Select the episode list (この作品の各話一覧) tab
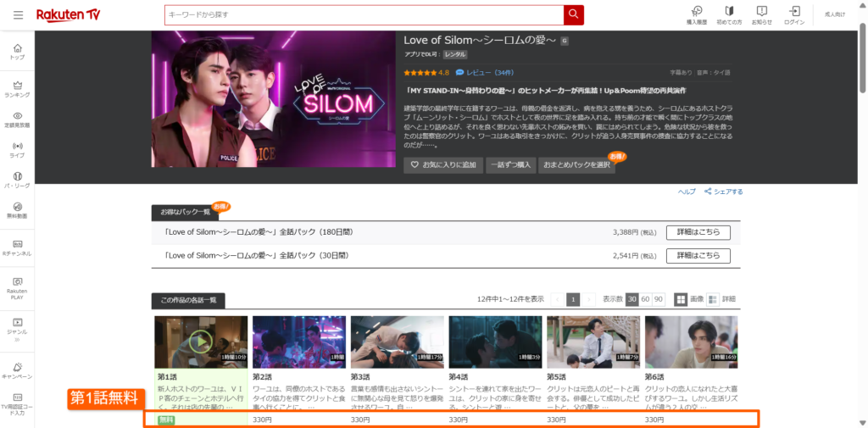 (188, 301)
